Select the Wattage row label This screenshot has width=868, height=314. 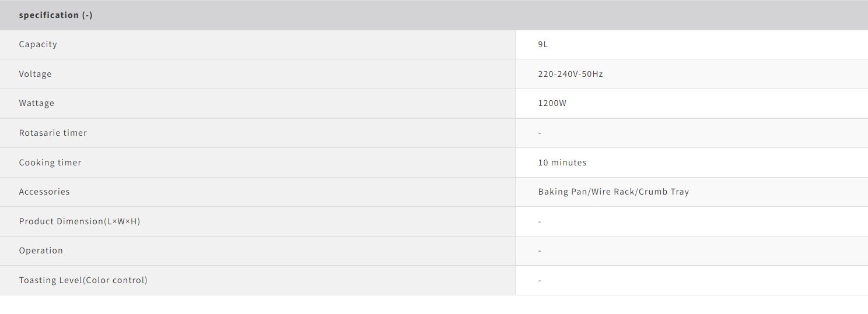click(x=36, y=103)
